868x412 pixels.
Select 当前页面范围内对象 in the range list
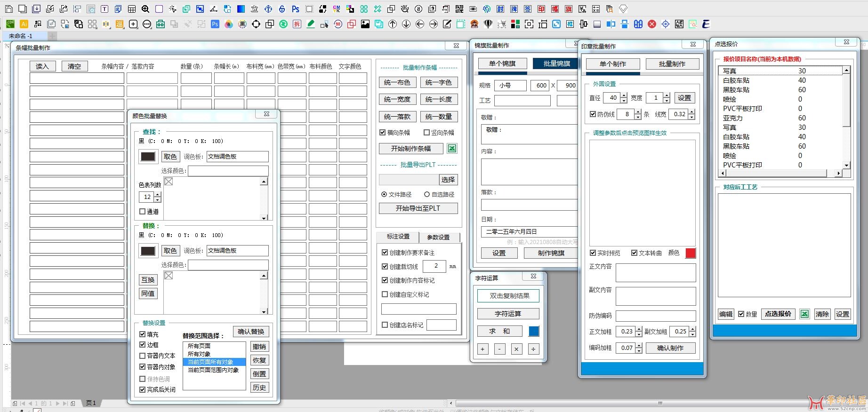tap(213, 370)
